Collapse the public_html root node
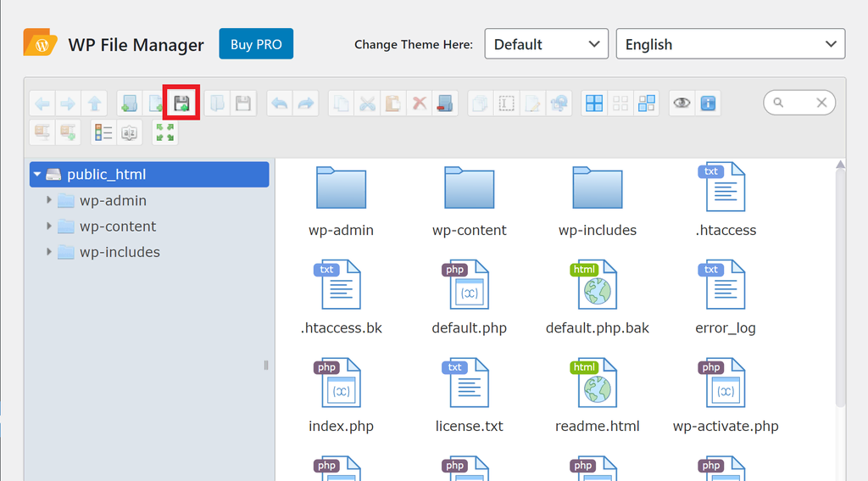 pyautogui.click(x=37, y=174)
